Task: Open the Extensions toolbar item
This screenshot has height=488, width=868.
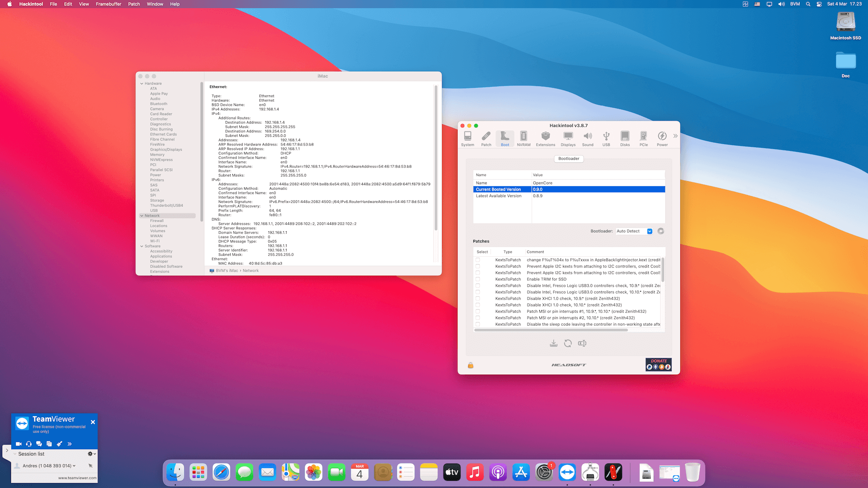Action: pyautogui.click(x=546, y=139)
